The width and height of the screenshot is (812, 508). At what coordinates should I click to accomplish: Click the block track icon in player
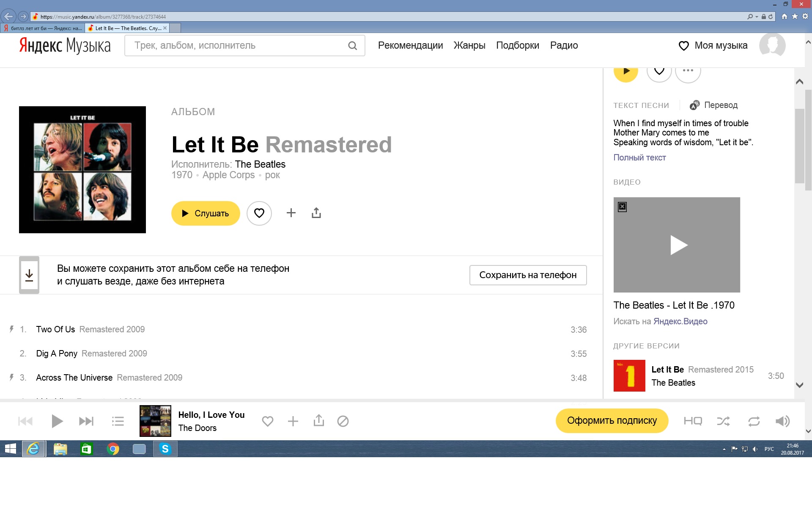pyautogui.click(x=343, y=421)
